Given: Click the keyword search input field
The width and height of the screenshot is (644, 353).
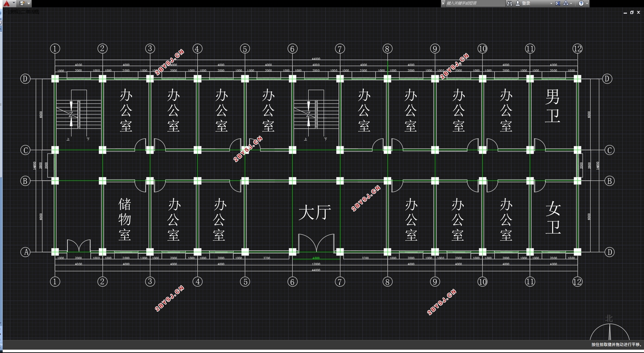Looking at the screenshot, I should [x=475, y=3].
